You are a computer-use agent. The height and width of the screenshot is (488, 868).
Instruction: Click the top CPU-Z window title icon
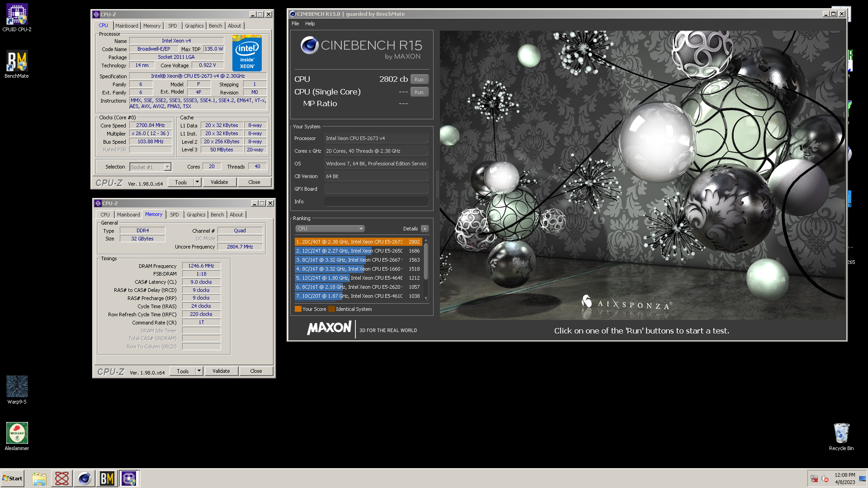pos(96,14)
